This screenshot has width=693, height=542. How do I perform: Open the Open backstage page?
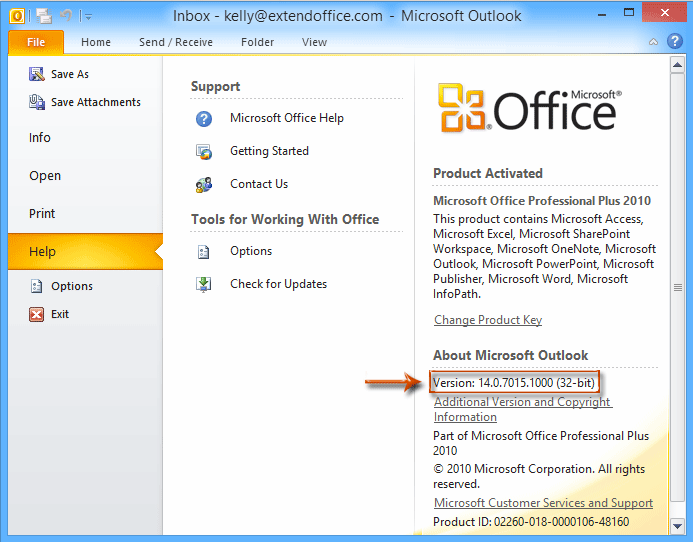click(45, 176)
